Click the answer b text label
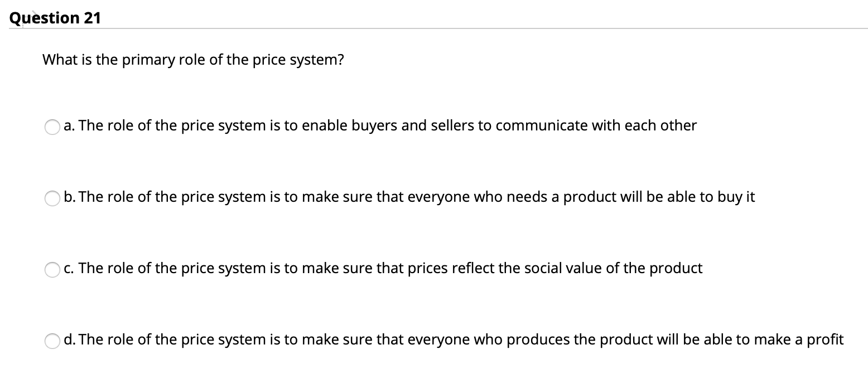868x369 pixels. click(409, 197)
